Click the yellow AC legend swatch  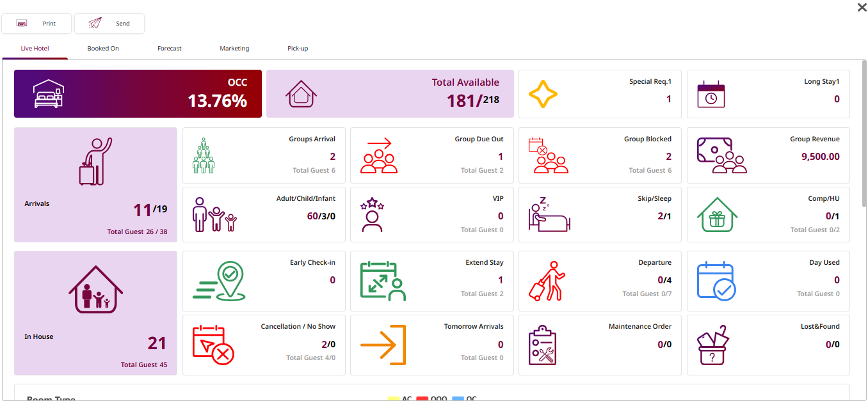393,398
